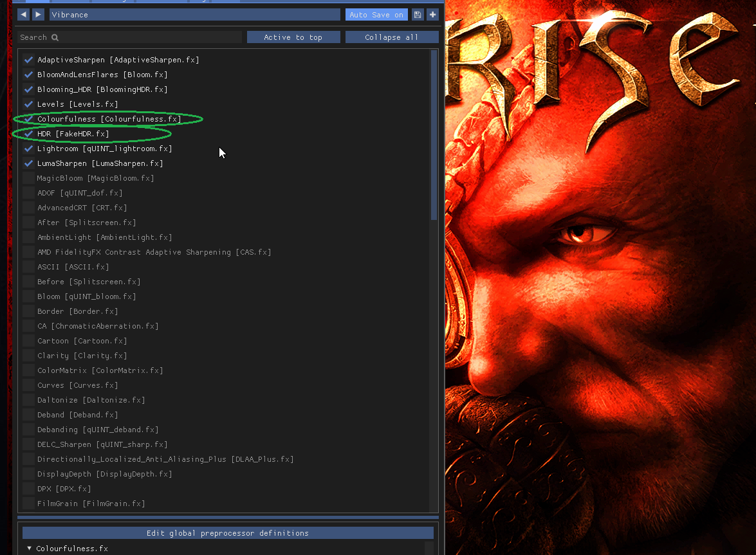Check the Deband effect checkbox
Viewport: 756px width, 555px height.
coord(28,415)
